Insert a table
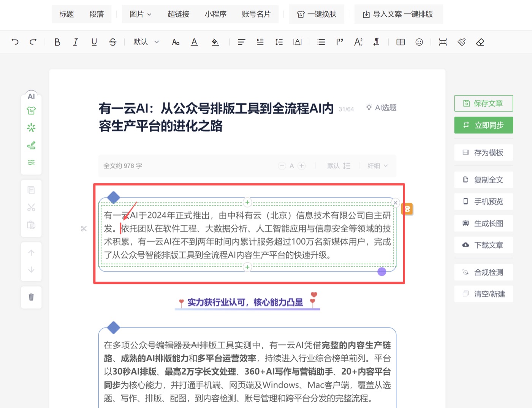Screen dimensions: 532x408 click(x=401, y=42)
